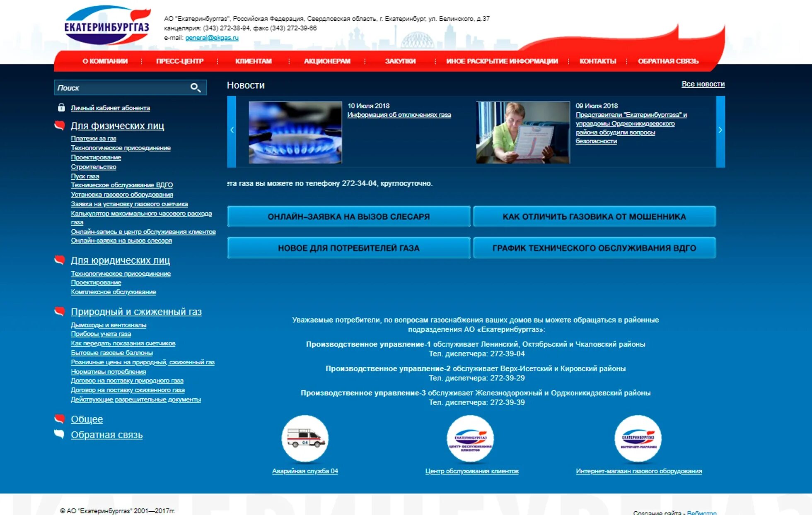This screenshot has height=515, width=812.
Task: Open Действующие разрешительные документы link
Action: click(135, 399)
